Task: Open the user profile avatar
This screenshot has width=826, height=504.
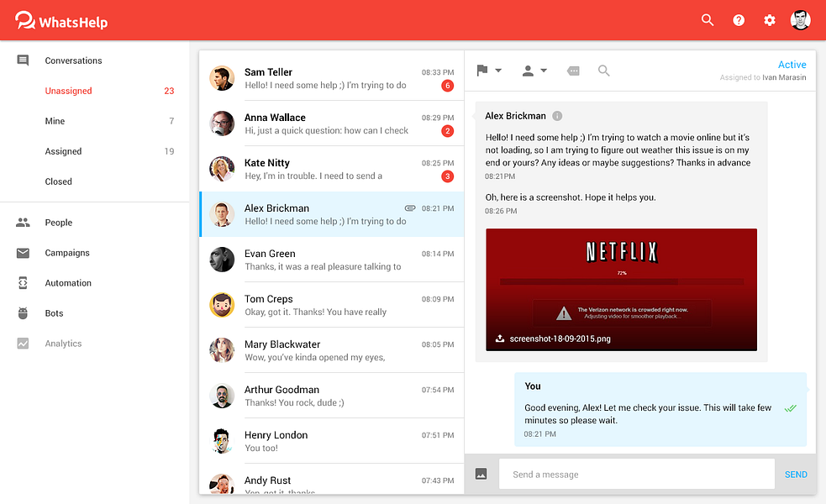Action: [x=800, y=20]
